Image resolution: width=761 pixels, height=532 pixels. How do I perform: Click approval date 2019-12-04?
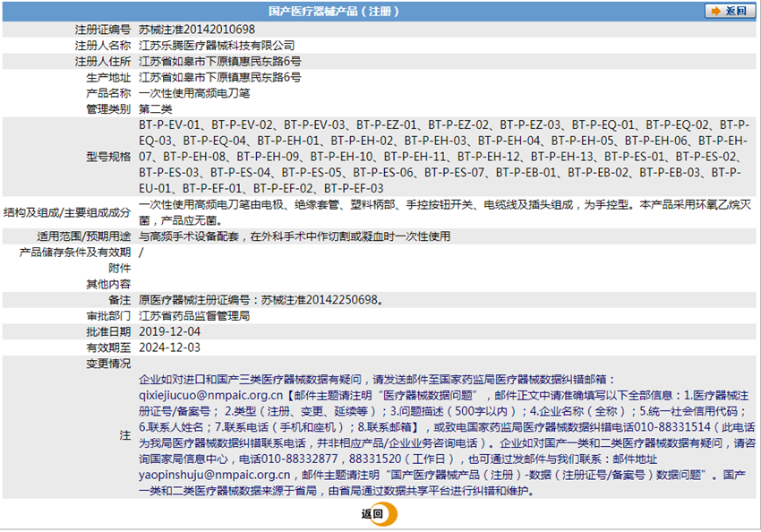(x=169, y=331)
